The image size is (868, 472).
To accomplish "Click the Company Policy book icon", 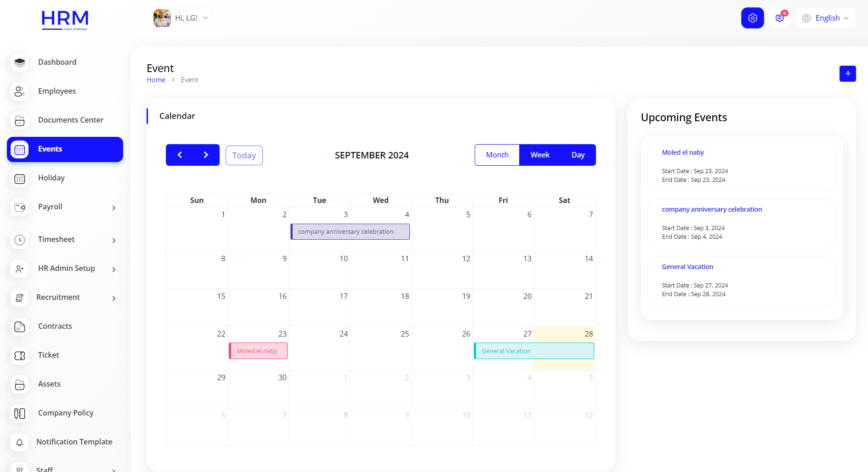I will click(20, 413).
